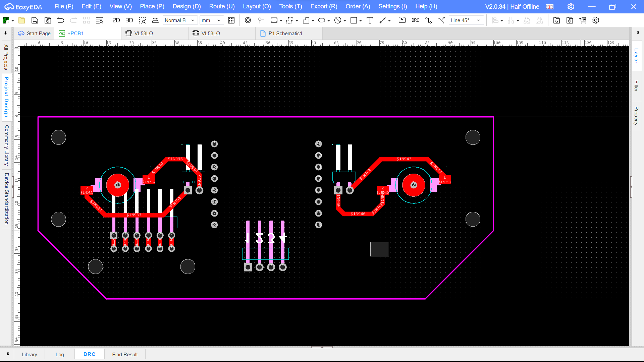Screen dimensions: 644x362
Task: Switch to 2D view mode
Action: click(116, 20)
